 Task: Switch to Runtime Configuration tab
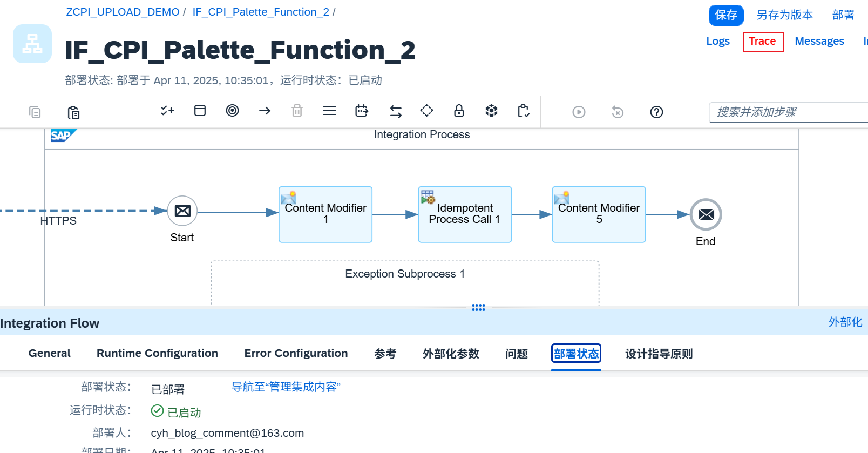tap(157, 353)
